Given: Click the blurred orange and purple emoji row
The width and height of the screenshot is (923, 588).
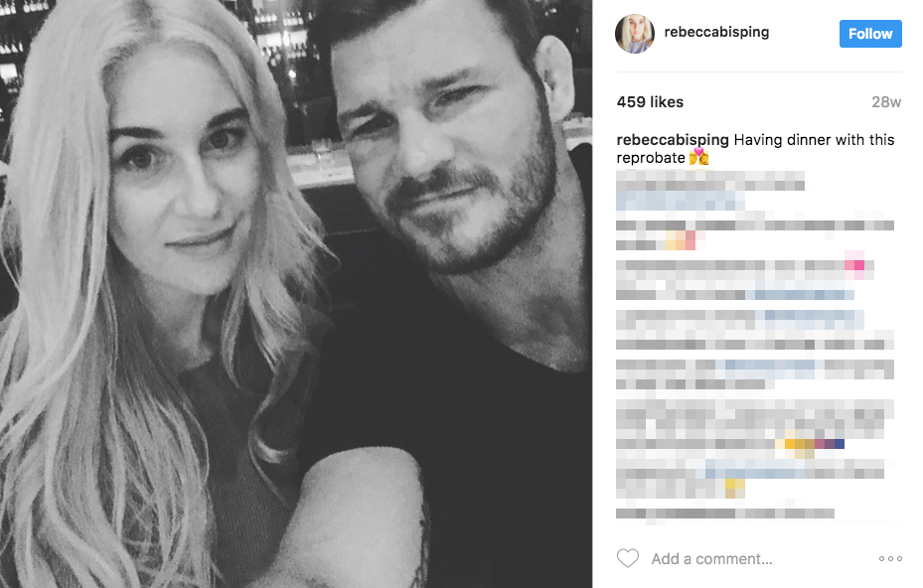Looking at the screenshot, I should point(814,444).
